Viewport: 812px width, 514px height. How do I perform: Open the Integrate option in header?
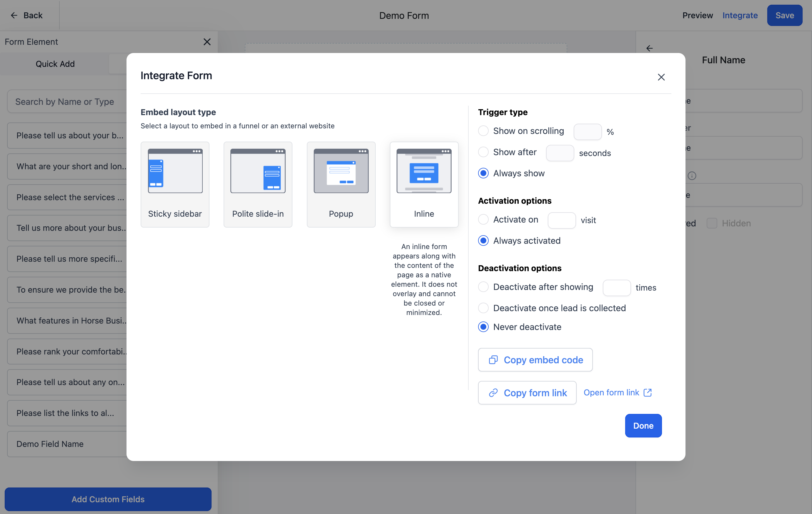740,15
